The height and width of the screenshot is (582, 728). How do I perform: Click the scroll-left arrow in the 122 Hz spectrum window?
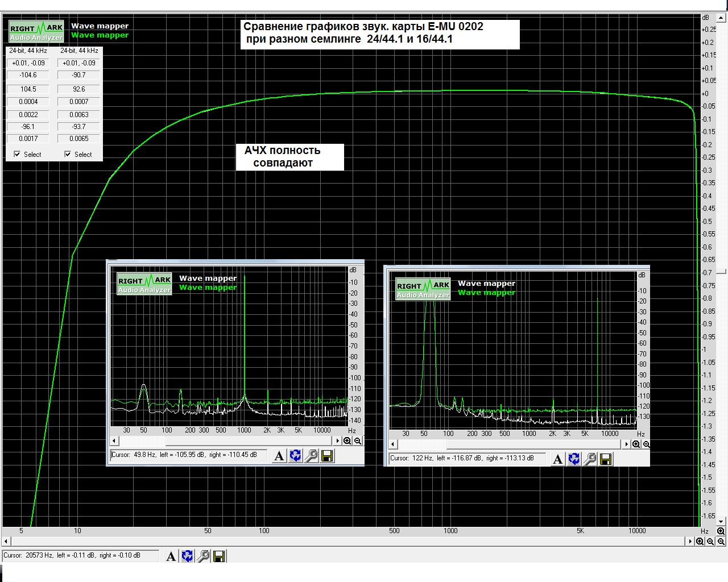pyautogui.click(x=392, y=444)
